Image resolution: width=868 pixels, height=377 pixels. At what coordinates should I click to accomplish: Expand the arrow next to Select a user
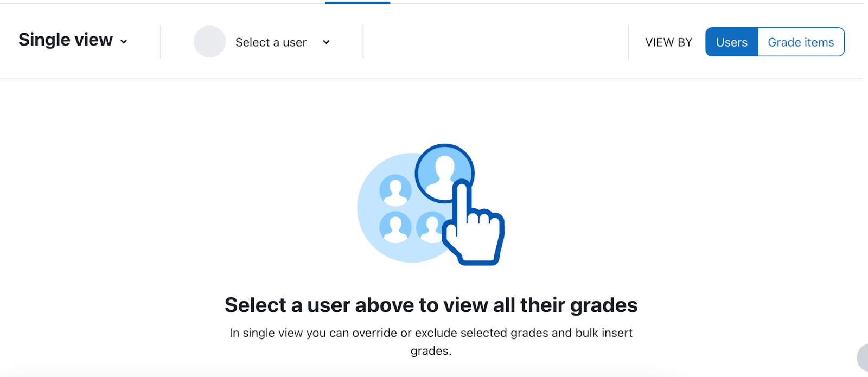pyautogui.click(x=326, y=42)
